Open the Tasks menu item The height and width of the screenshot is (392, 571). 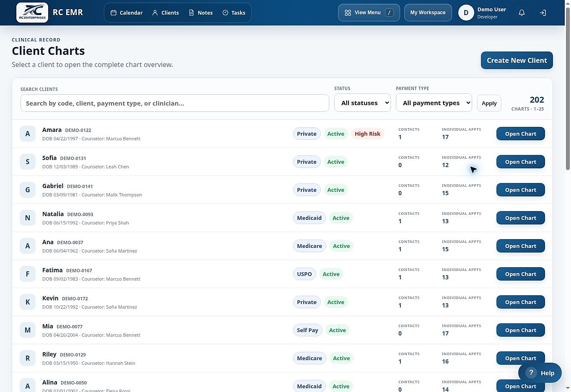tap(234, 13)
